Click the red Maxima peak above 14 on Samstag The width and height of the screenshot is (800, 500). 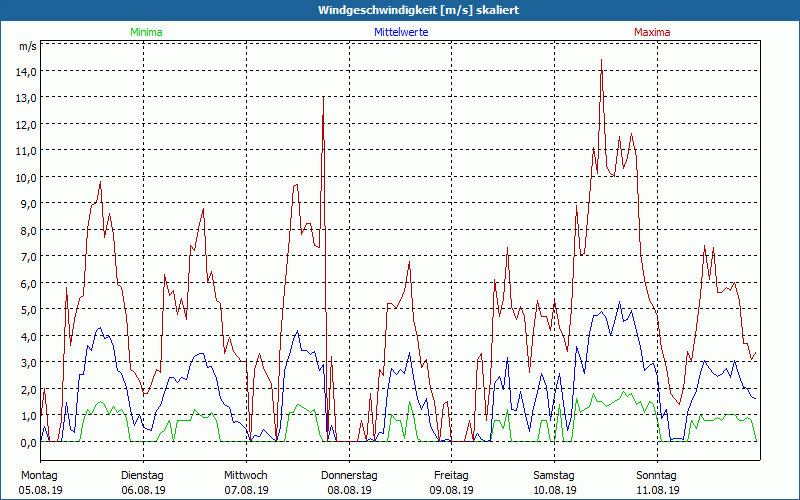[602, 60]
